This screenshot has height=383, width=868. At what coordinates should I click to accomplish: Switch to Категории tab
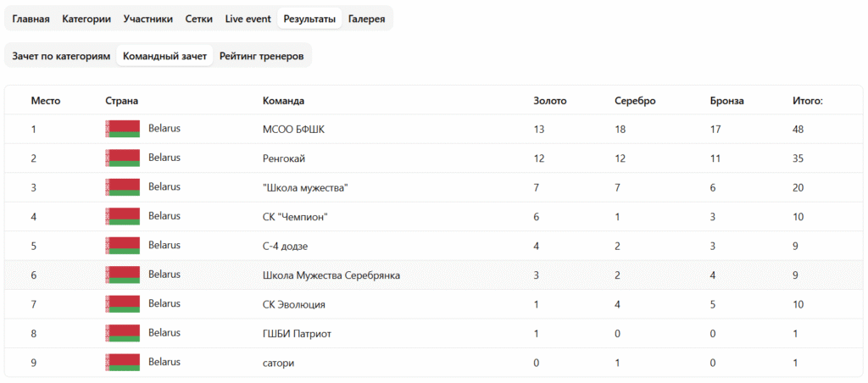coord(86,19)
